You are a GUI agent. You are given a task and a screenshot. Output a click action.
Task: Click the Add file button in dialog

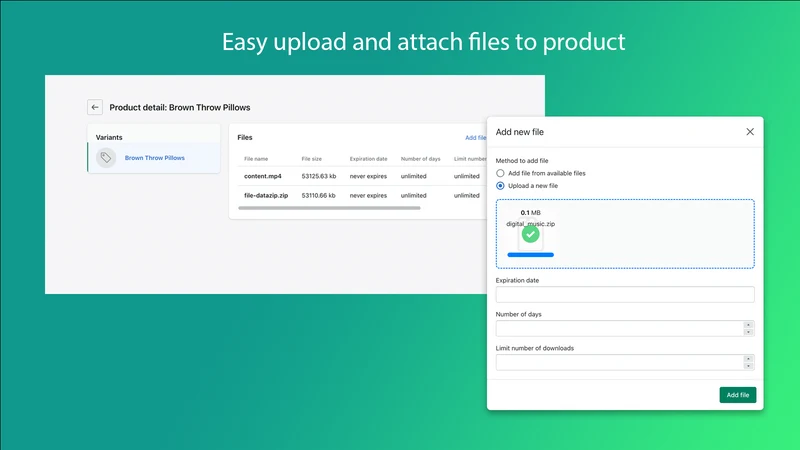point(738,395)
